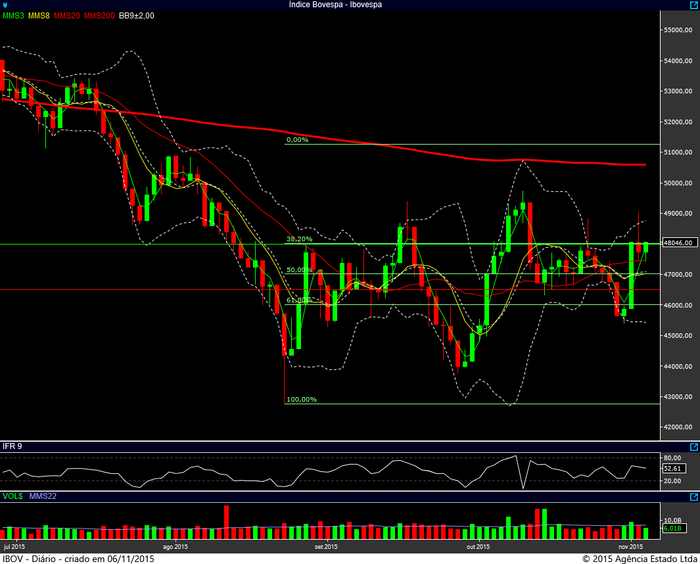Select the MMS8 indicator label
700x564 pixels.
[39, 16]
